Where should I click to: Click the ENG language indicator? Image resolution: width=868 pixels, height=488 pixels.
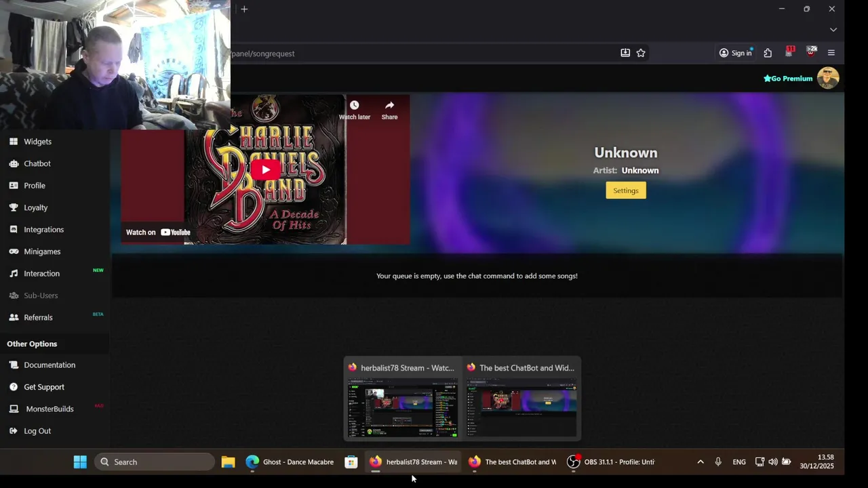click(x=739, y=462)
